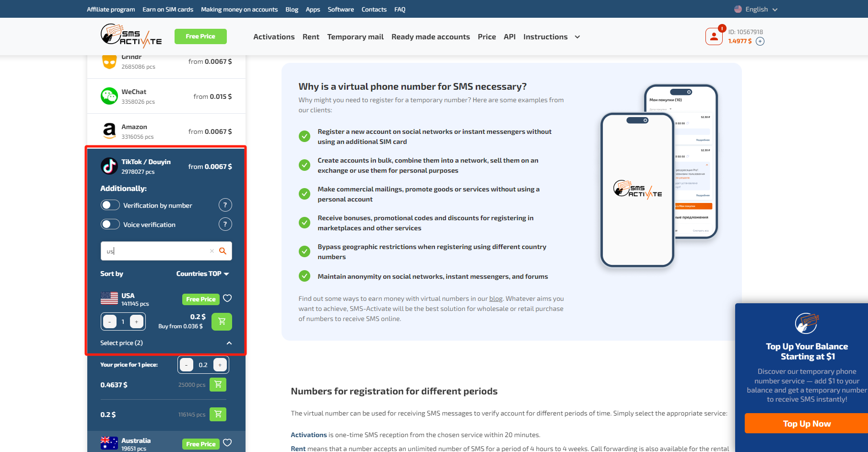Click the Rent link in the description text
Screen dimensions: 868x452
pos(298,448)
